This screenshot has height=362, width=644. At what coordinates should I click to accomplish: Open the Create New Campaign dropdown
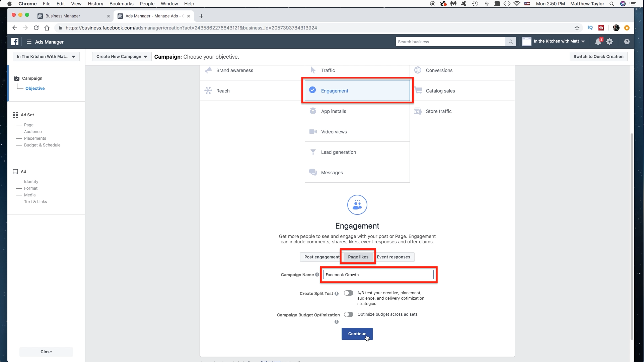122,57
